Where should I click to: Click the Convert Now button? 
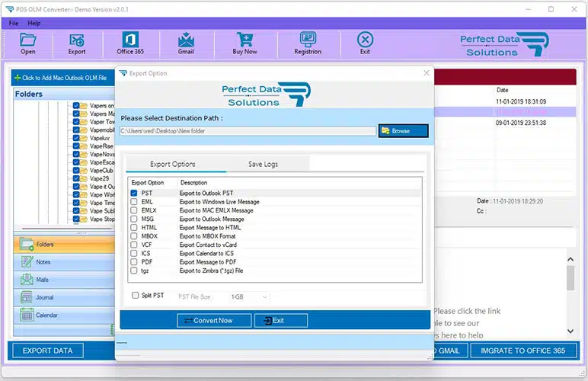[x=214, y=321]
